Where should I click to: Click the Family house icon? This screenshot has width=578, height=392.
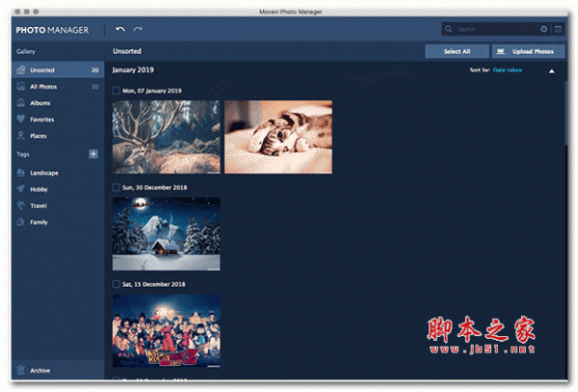(21, 222)
